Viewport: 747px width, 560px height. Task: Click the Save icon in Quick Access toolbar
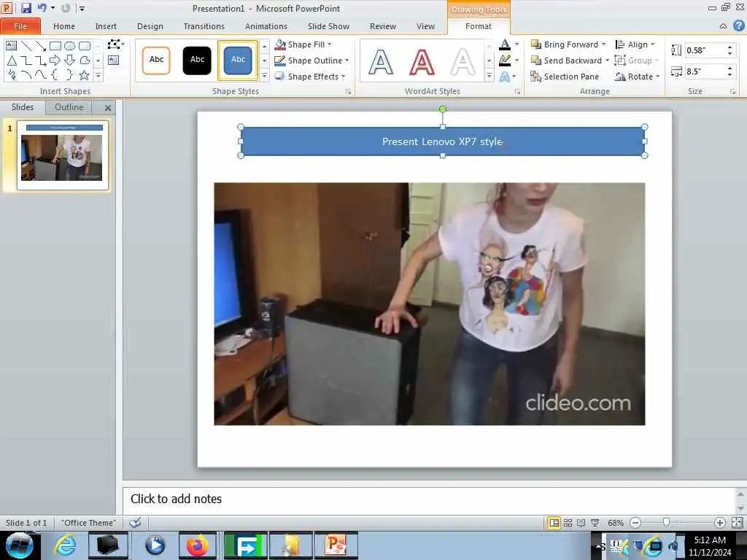26,8
